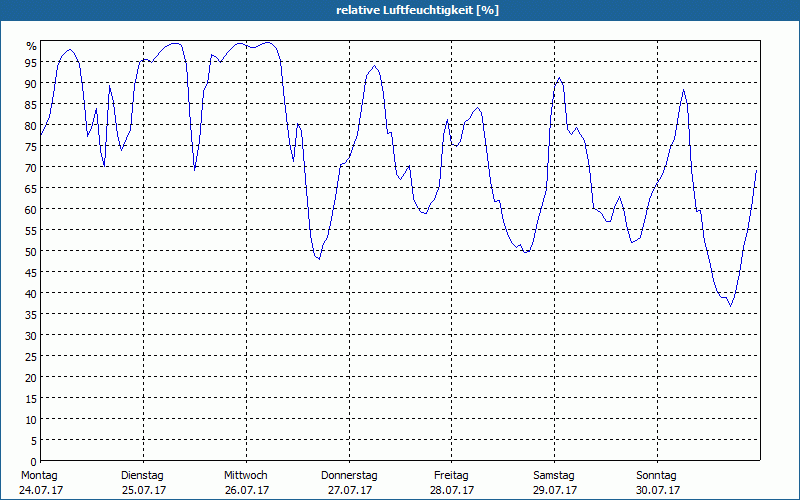Click the 10 value on the y-axis
Viewport: 800px width, 500px height.
pyautogui.click(x=31, y=420)
